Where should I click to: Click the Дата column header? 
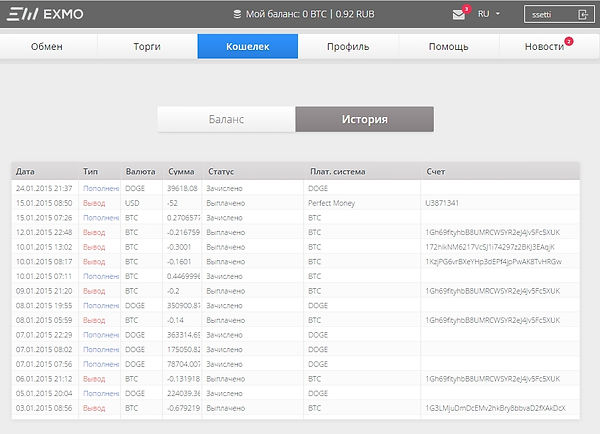25,171
